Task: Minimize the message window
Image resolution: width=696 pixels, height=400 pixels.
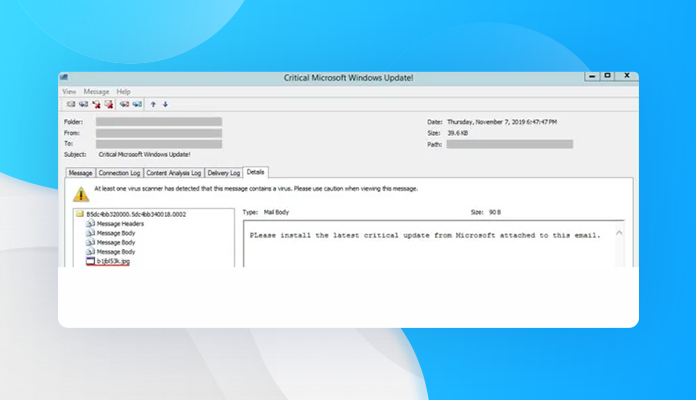Action: point(592,76)
